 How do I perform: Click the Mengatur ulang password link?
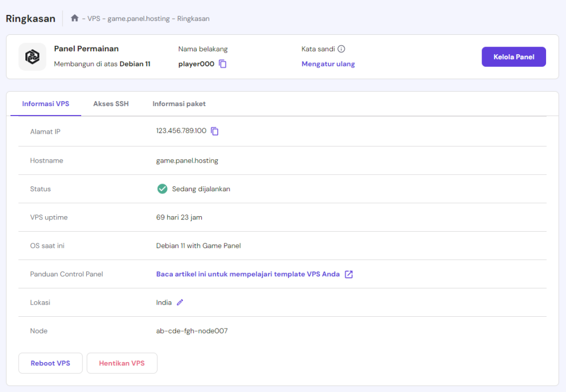pyautogui.click(x=328, y=64)
